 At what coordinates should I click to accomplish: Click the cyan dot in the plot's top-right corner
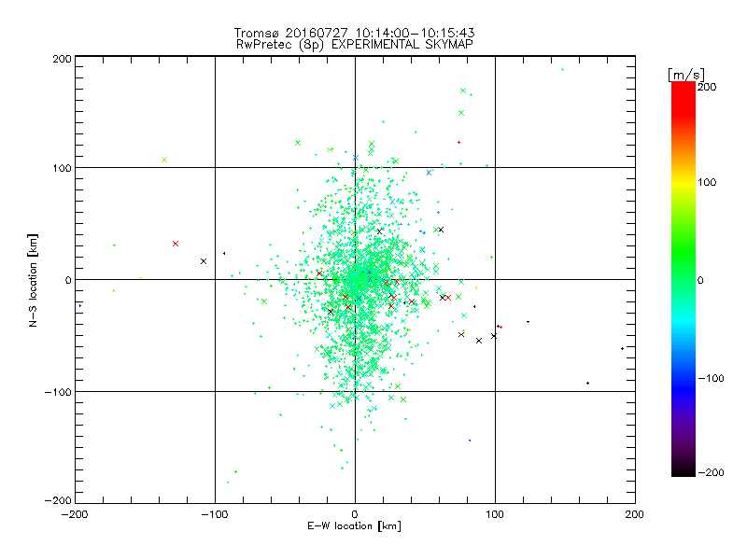[x=563, y=69]
